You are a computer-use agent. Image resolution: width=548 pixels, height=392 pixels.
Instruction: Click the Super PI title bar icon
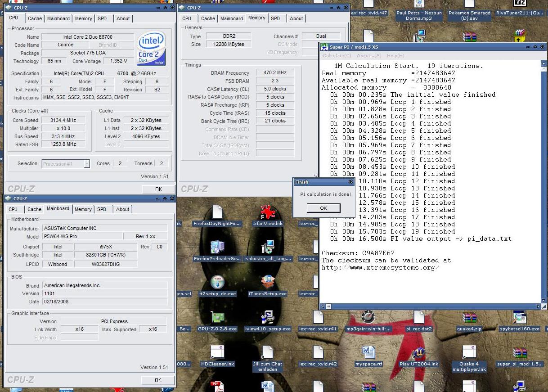tap(324, 46)
